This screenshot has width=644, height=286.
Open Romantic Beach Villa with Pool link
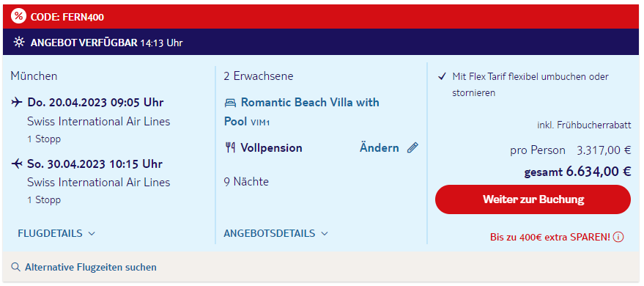pos(301,111)
